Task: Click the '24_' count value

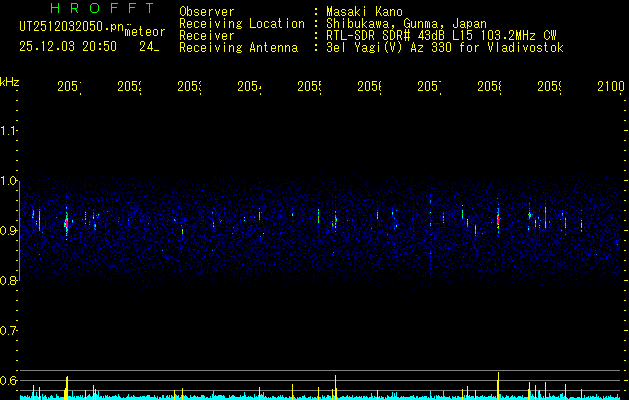Action: click(x=149, y=47)
